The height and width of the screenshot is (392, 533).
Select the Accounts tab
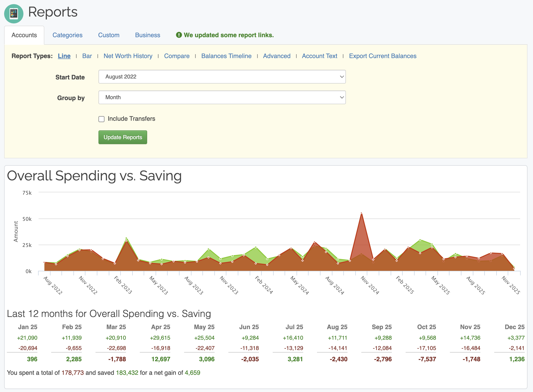pyautogui.click(x=24, y=35)
